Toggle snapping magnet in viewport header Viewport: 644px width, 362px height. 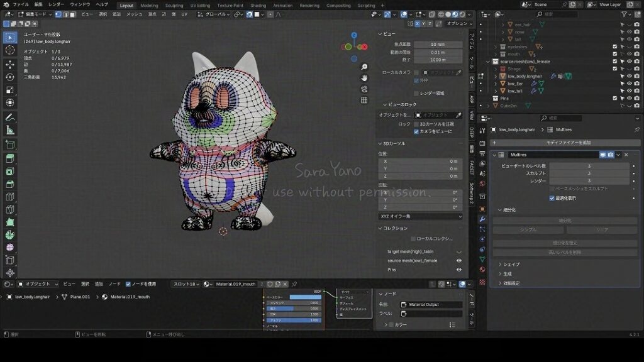(249, 14)
